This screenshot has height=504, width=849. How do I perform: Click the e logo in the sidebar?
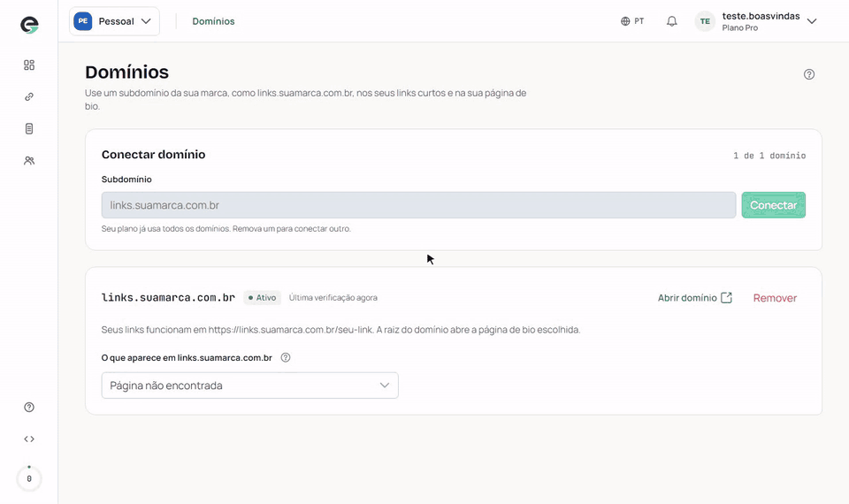[x=29, y=25]
